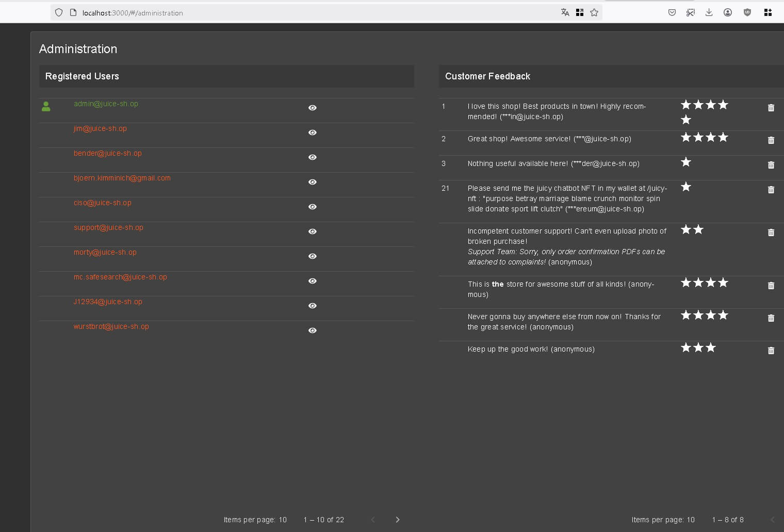Delete feedback 'Great shop! Awesome service!'
784x532 pixels.
[x=771, y=140]
